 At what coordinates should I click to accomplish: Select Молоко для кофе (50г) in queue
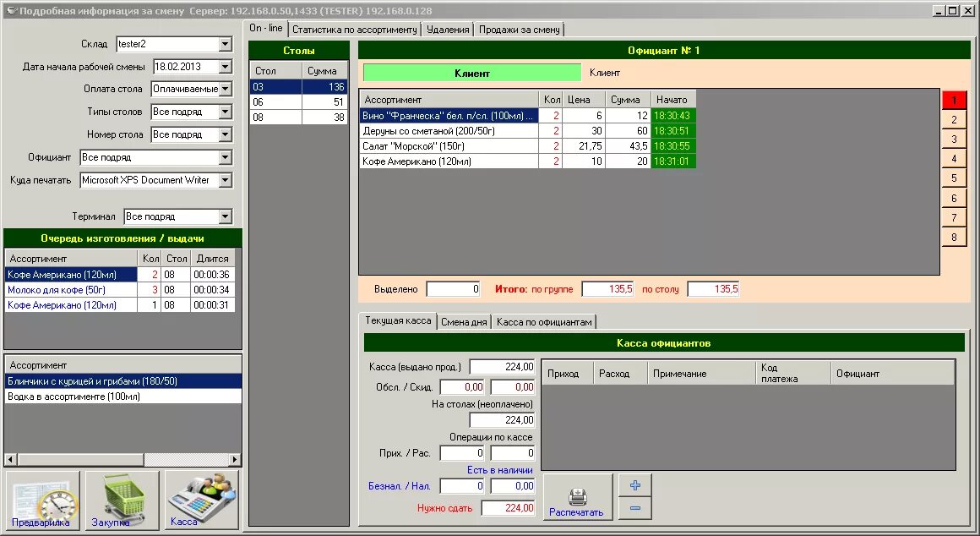click(120, 290)
